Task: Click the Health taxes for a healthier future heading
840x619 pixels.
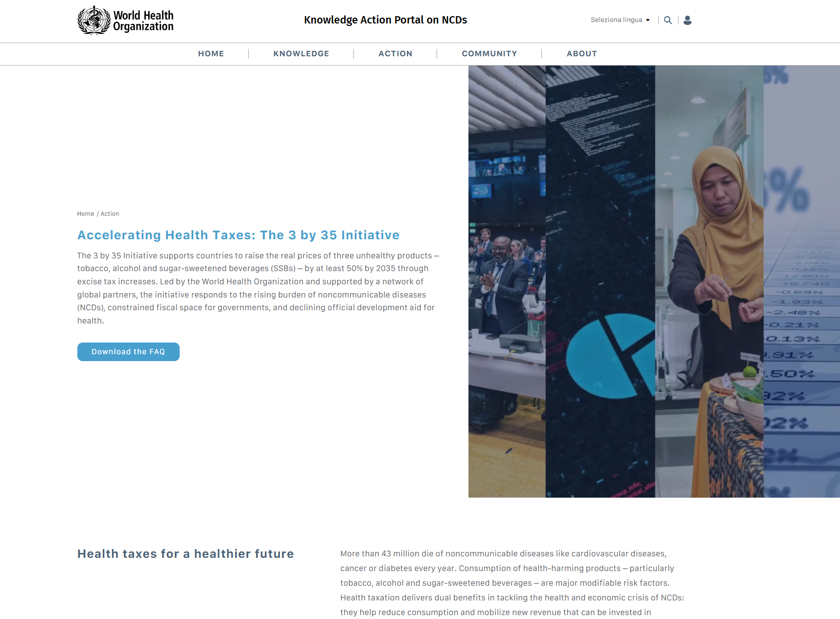Action: tap(186, 554)
